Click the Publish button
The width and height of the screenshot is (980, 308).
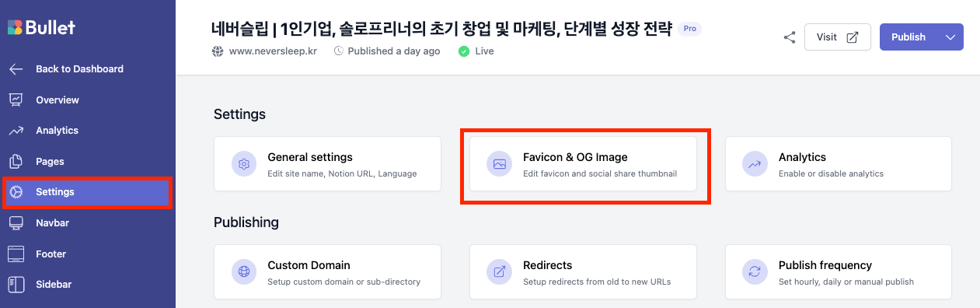(x=909, y=37)
